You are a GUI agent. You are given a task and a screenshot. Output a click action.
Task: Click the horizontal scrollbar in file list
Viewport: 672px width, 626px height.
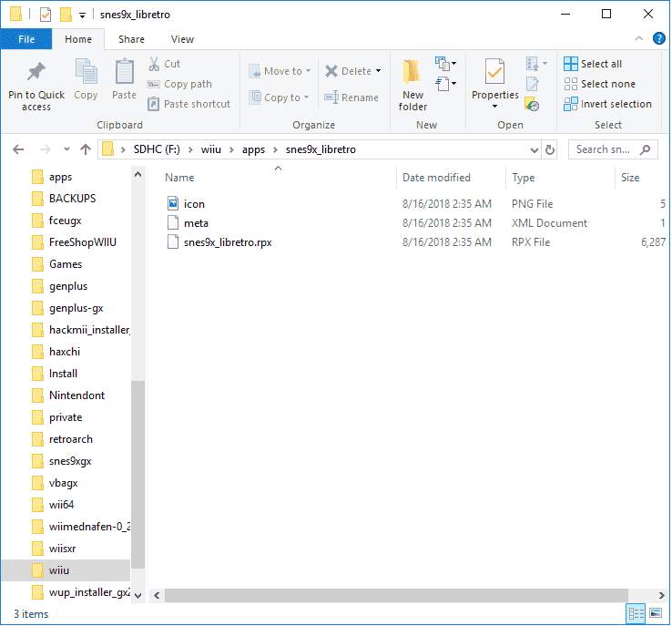(396, 595)
